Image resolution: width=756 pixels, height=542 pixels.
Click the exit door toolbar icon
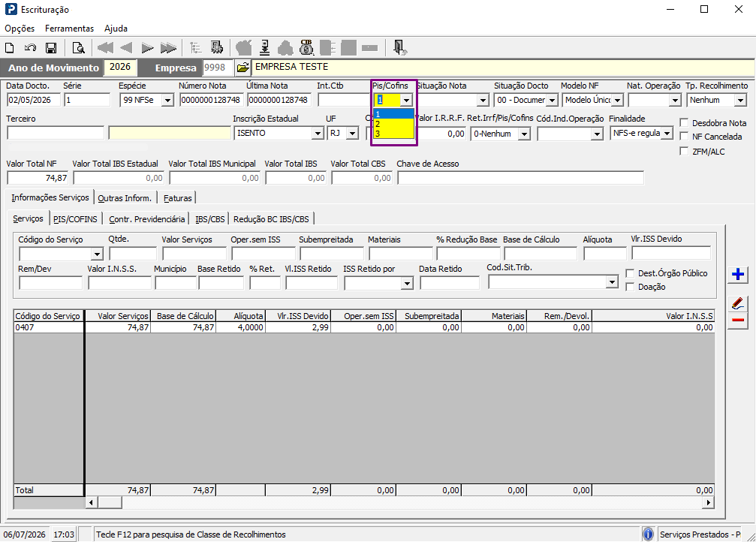pyautogui.click(x=399, y=47)
